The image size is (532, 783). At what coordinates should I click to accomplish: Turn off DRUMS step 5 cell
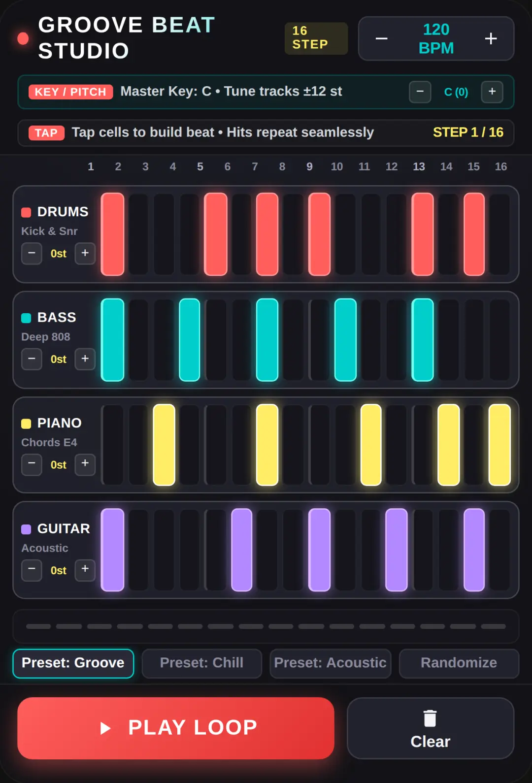[216, 234]
